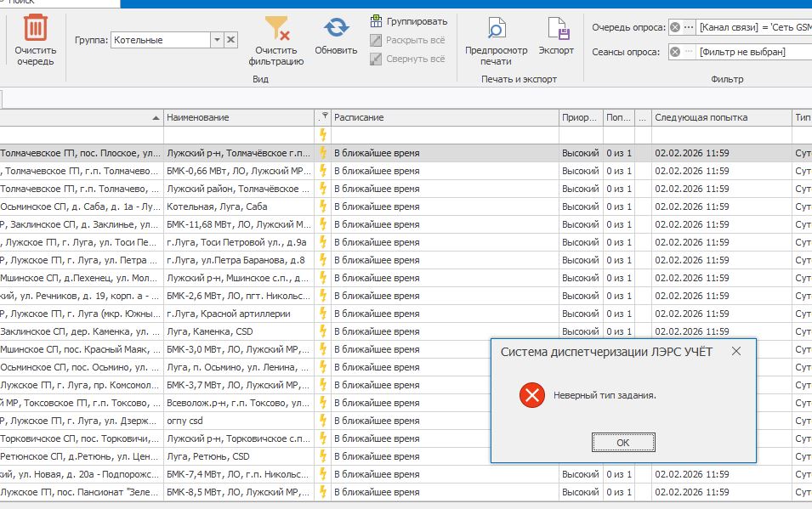Expand the Группа Котельные dropdown
Image resolution: width=812 pixels, height=509 pixels.
[x=217, y=40]
